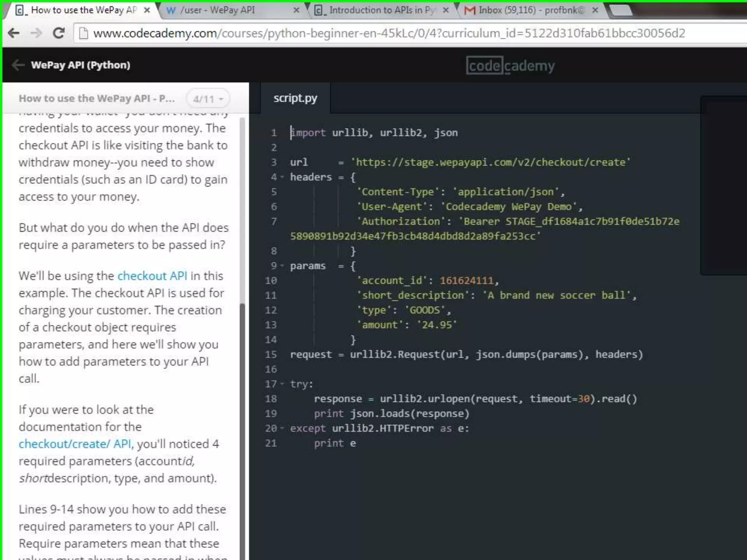This screenshot has width=747, height=560.
Task: Click the browser back arrow
Action: click(14, 33)
